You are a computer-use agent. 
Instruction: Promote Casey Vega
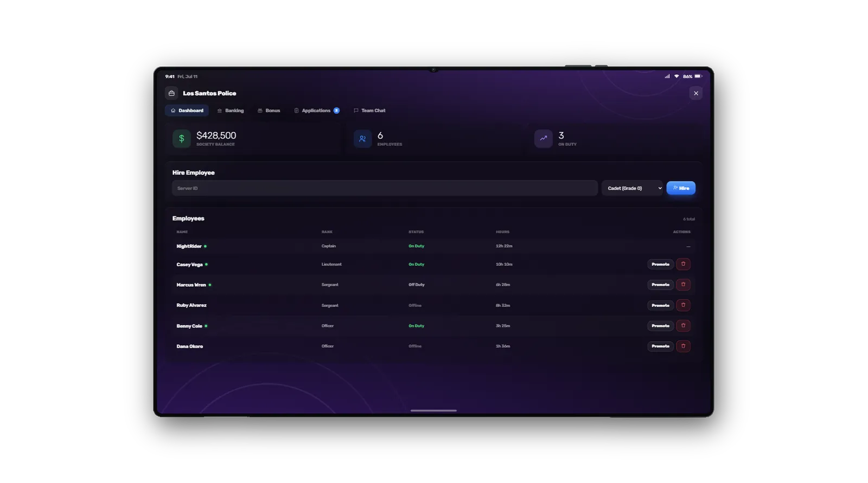click(660, 264)
